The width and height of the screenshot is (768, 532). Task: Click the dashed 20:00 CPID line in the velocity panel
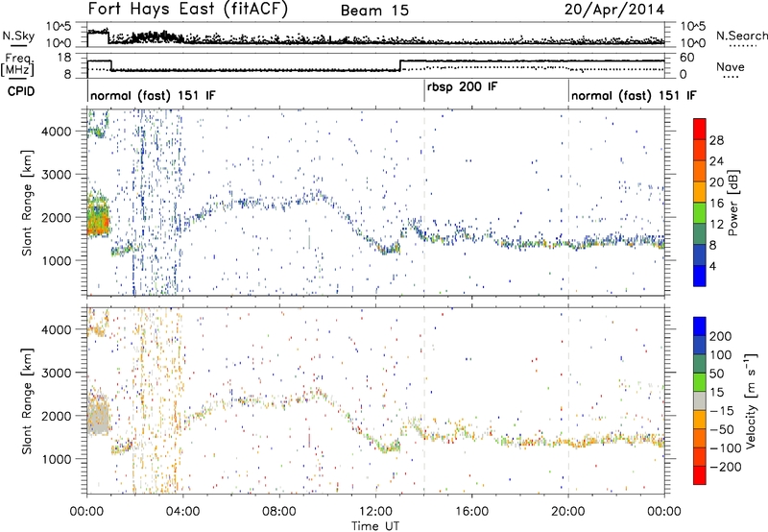(568, 400)
